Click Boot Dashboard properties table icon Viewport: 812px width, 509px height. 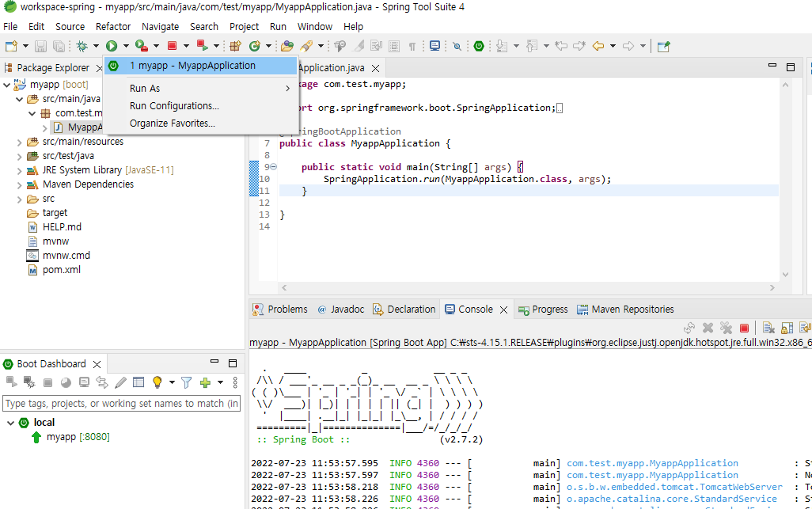pos(138,382)
